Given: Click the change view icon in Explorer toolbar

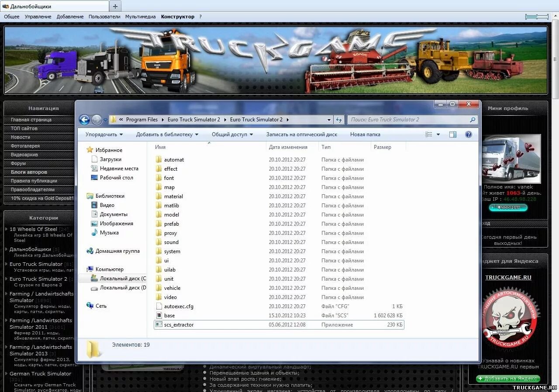Looking at the screenshot, I should (x=429, y=134).
